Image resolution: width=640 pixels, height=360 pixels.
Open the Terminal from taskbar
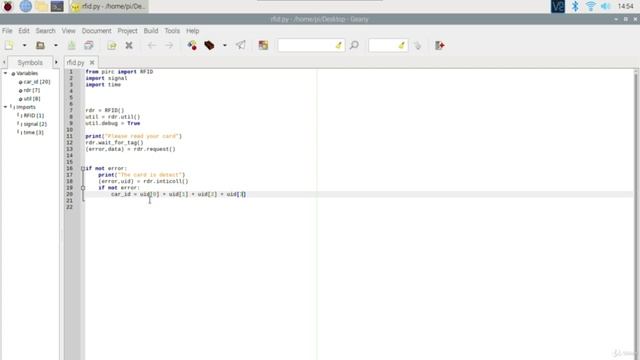click(x=57, y=6)
